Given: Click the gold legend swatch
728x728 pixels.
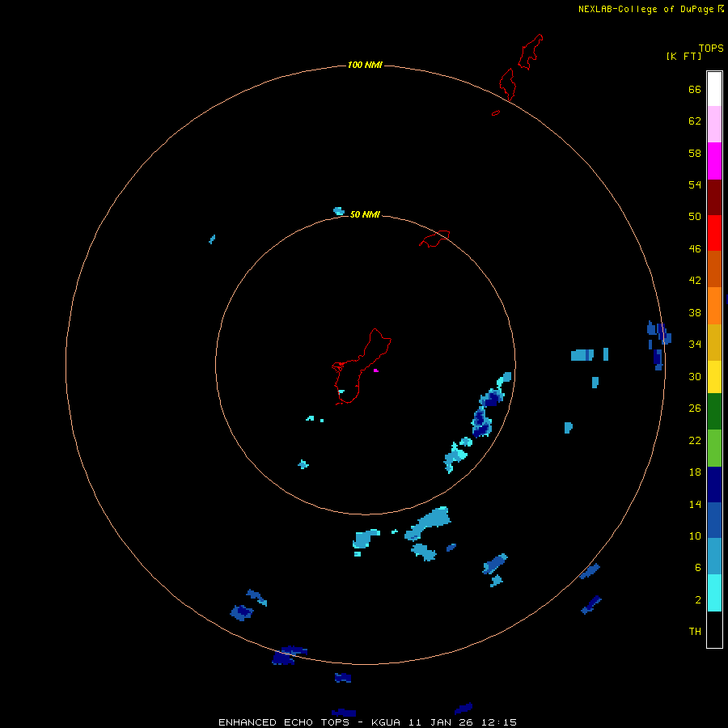Looking at the screenshot, I should pyautogui.click(x=714, y=342).
